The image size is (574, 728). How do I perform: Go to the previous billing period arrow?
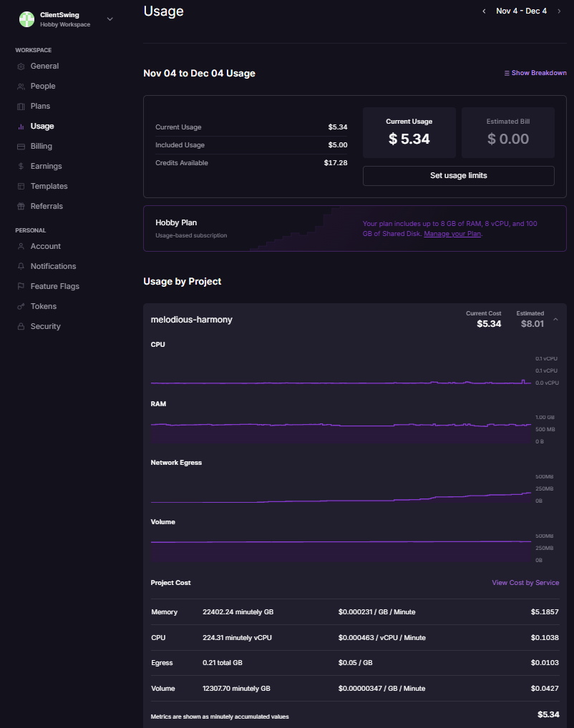click(484, 11)
